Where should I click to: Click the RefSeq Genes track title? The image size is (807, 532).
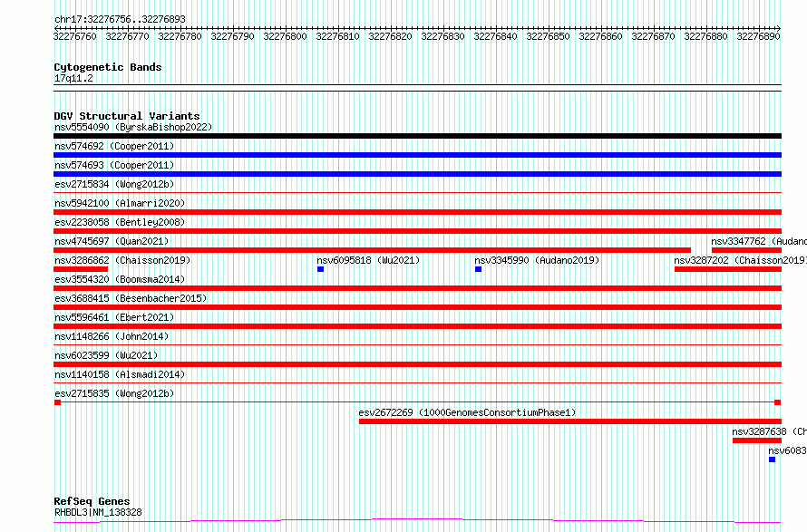(92, 502)
